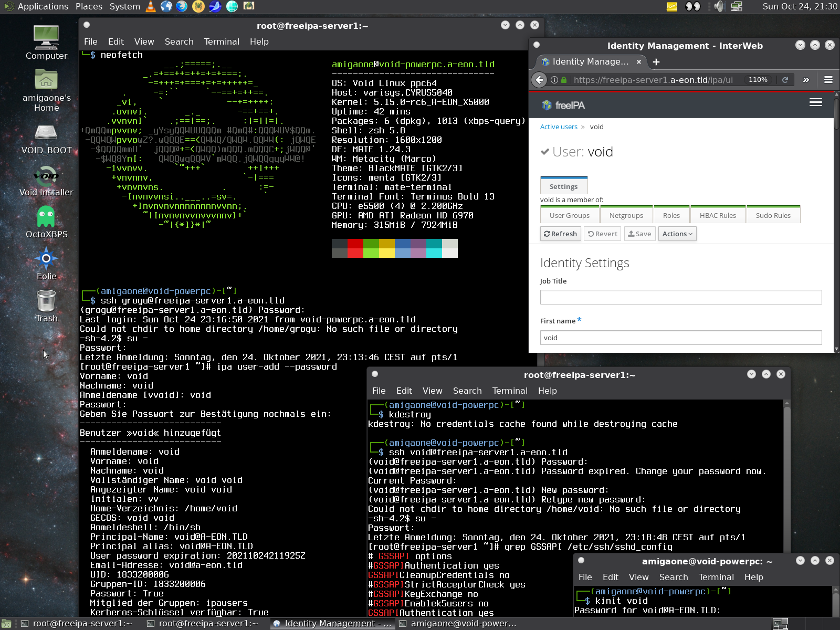The image size is (840, 630).
Task: Open the Netgroups tab
Action: click(626, 215)
